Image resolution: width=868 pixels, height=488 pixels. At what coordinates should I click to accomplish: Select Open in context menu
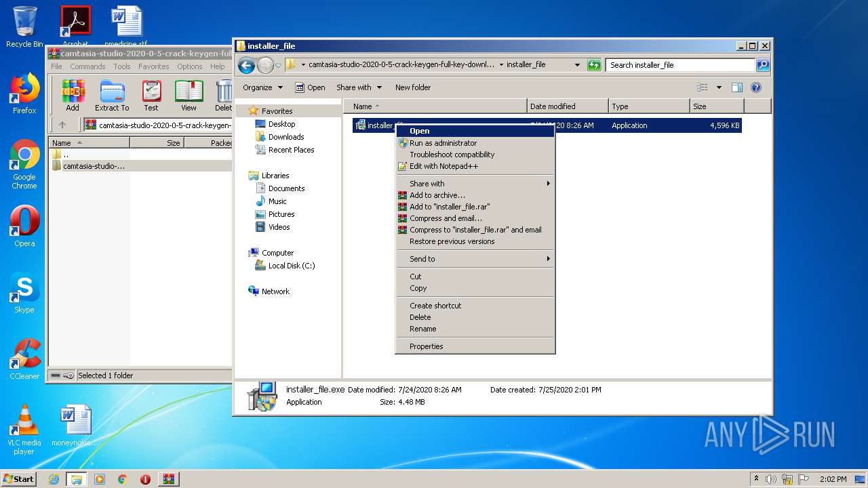click(x=475, y=131)
